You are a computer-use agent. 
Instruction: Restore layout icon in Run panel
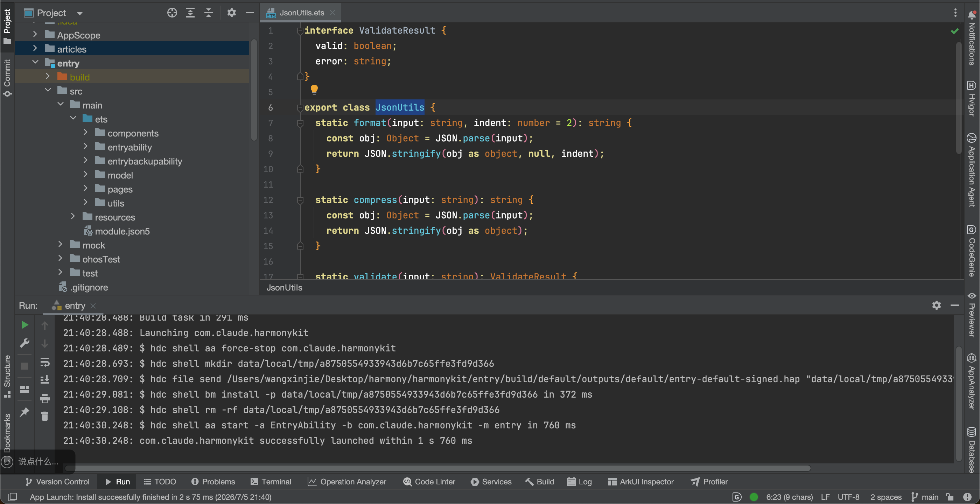[x=24, y=389]
